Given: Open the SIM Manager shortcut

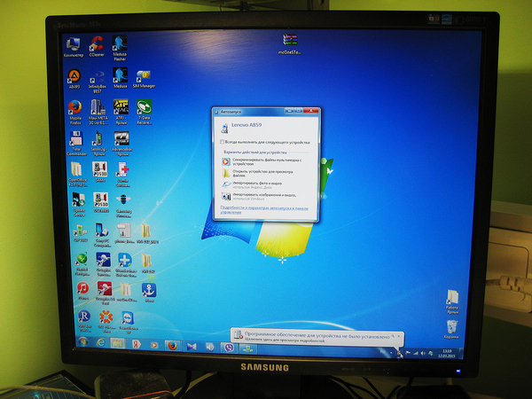Looking at the screenshot, I should click(144, 79).
